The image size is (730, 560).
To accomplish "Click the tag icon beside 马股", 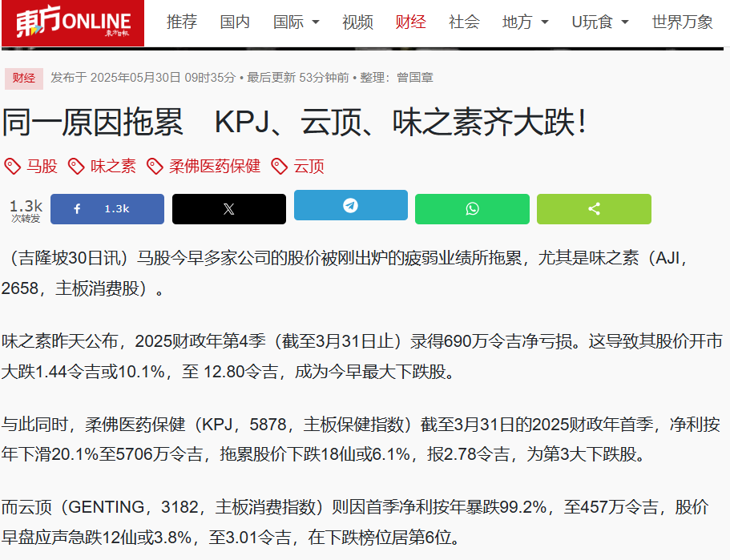I will coord(13,166).
